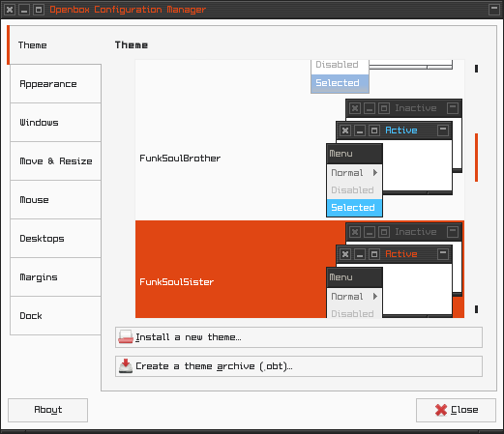Click the shade button at titlebar right
504x434 pixels.
tap(494, 10)
